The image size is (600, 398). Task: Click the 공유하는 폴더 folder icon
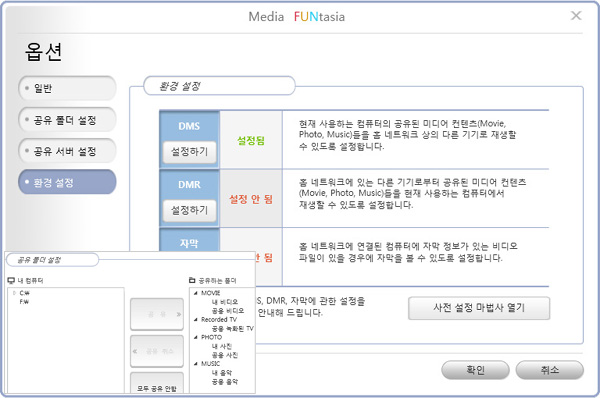pos(192,281)
